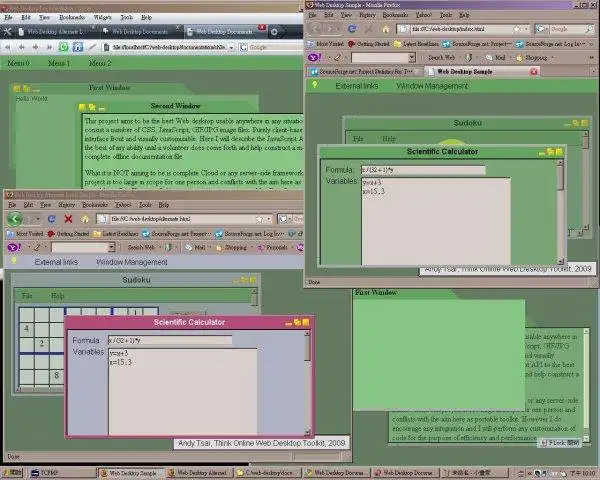The width and height of the screenshot is (600, 480).
Task: Click the first yellow icon on the Second Window title bar
Action: [x=82, y=107]
